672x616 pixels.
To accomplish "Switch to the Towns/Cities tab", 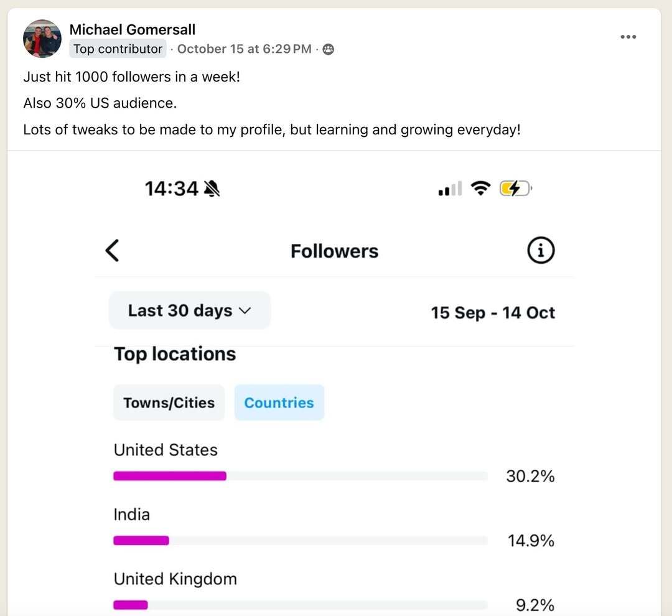I will point(169,403).
